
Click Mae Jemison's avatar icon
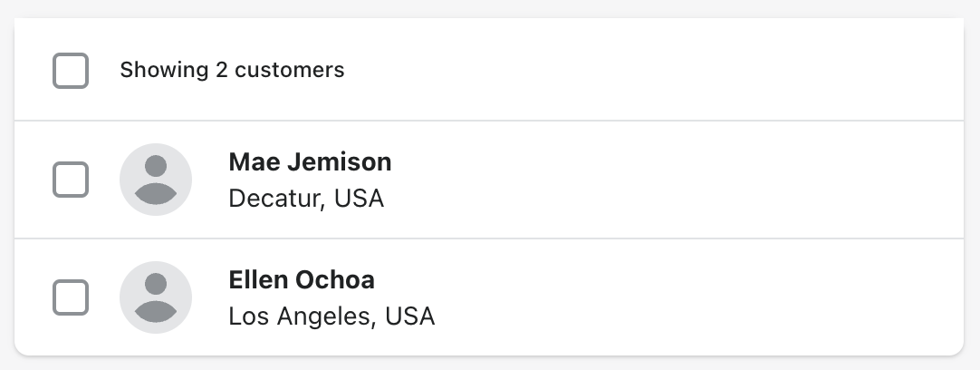point(156,180)
